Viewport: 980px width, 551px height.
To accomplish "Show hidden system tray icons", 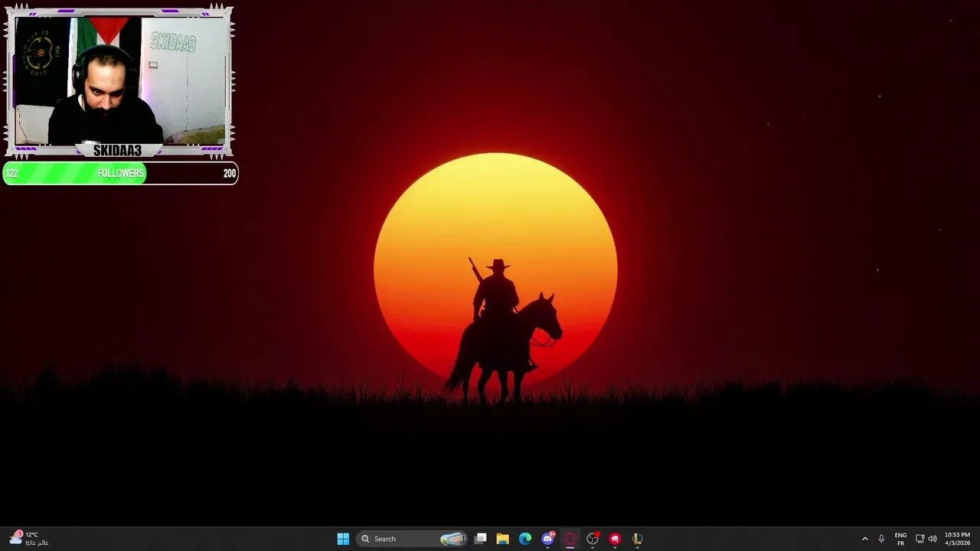I will (x=865, y=539).
